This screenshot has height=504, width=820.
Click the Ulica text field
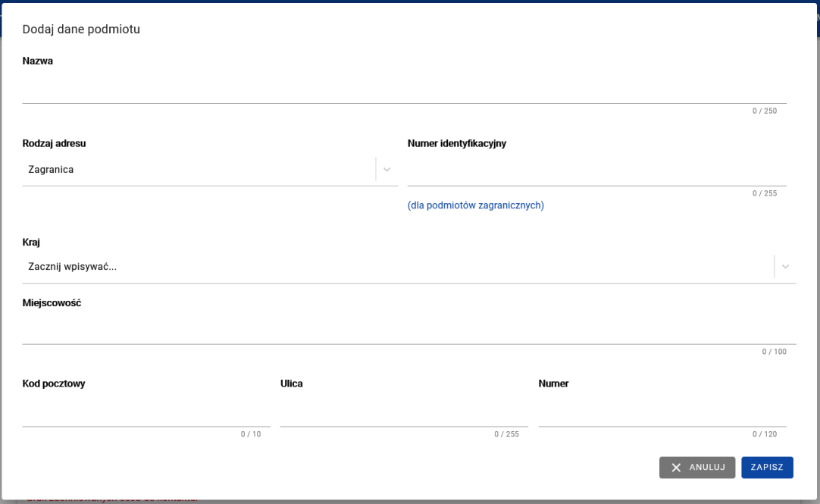tap(404, 414)
